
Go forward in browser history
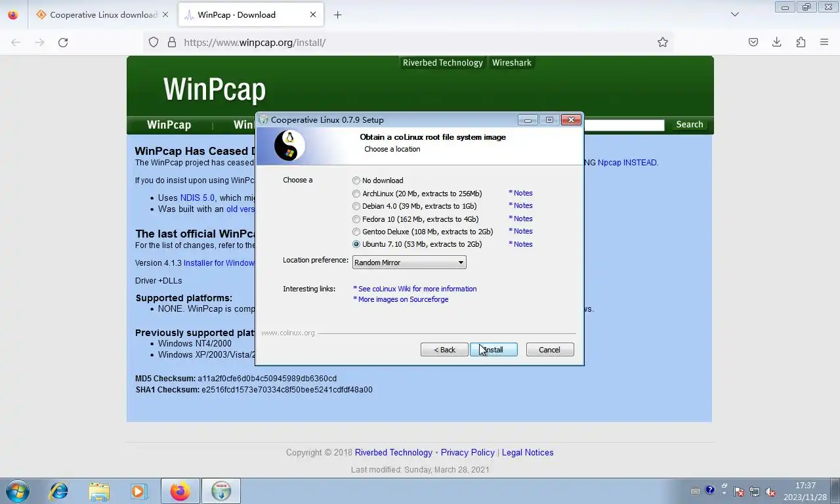pos(39,42)
